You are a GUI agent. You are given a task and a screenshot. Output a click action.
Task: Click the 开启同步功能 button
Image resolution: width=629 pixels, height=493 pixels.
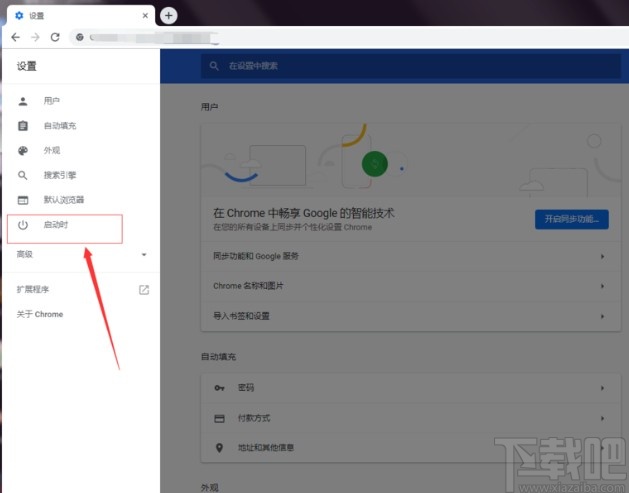pos(572,219)
